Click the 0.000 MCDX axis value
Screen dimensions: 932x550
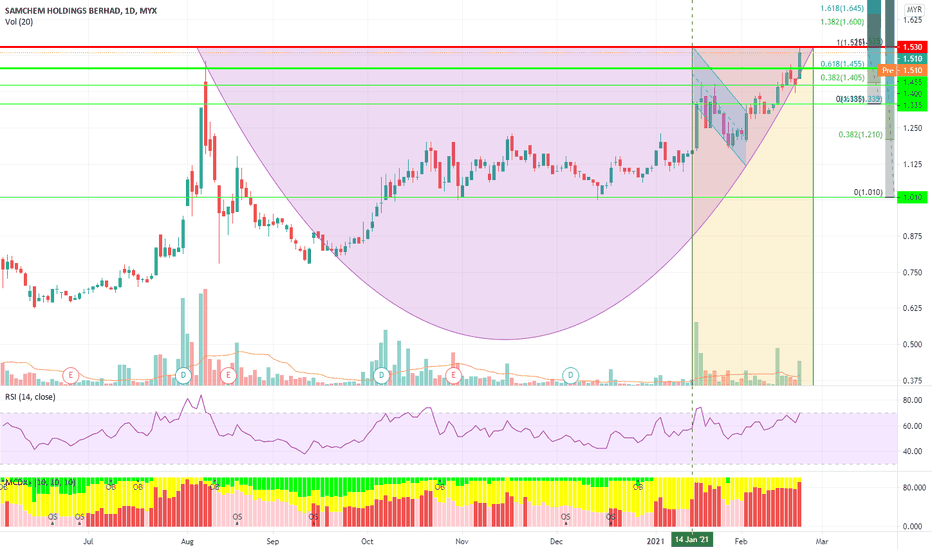914,526
